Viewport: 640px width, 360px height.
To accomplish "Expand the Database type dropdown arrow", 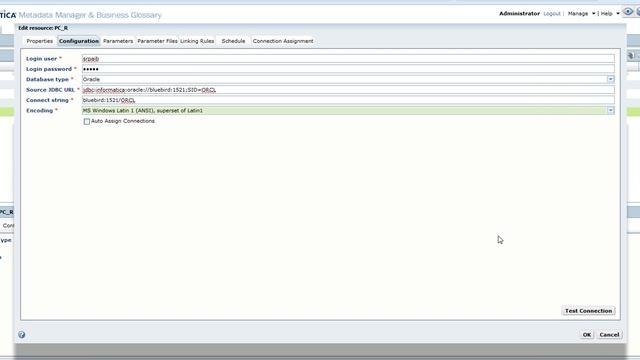I will click(610, 79).
